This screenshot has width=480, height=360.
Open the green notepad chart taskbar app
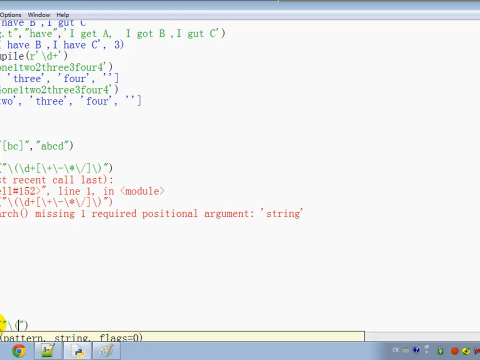[48, 351]
